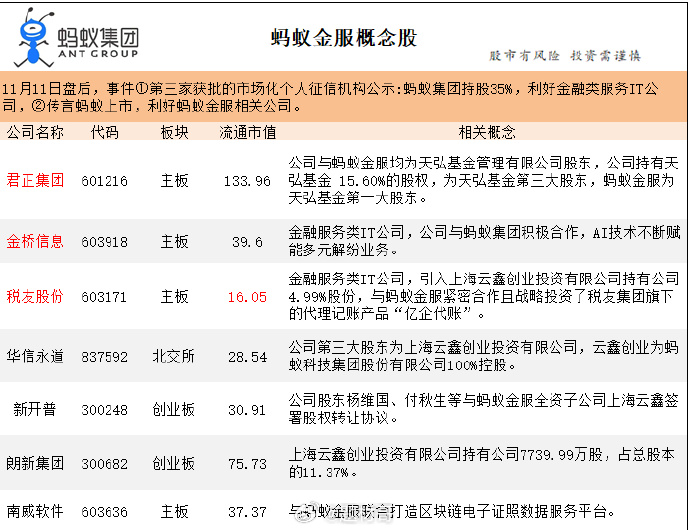This screenshot has height=530, width=690.
Task: Click stock code 603636
Action: click(x=105, y=512)
